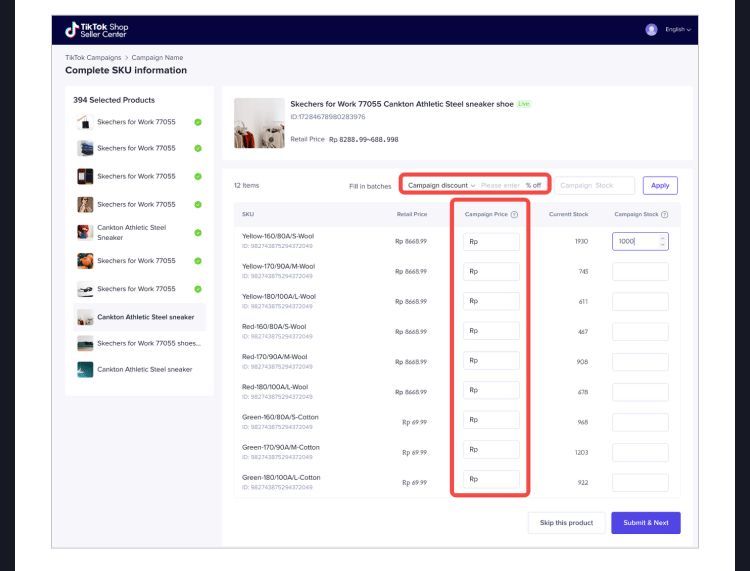The width and height of the screenshot is (750, 571).
Task: Focus the 'Please enter % off' field
Action: pyautogui.click(x=511, y=186)
